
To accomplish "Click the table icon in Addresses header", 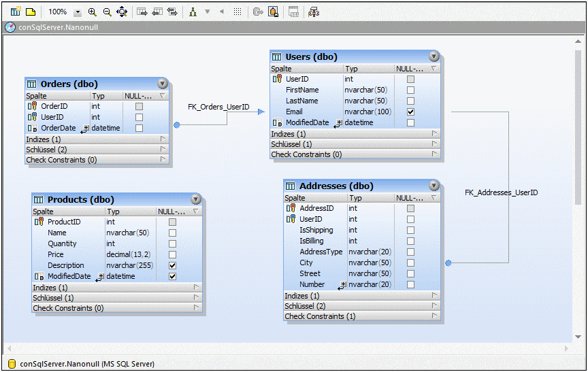I will tap(290, 186).
